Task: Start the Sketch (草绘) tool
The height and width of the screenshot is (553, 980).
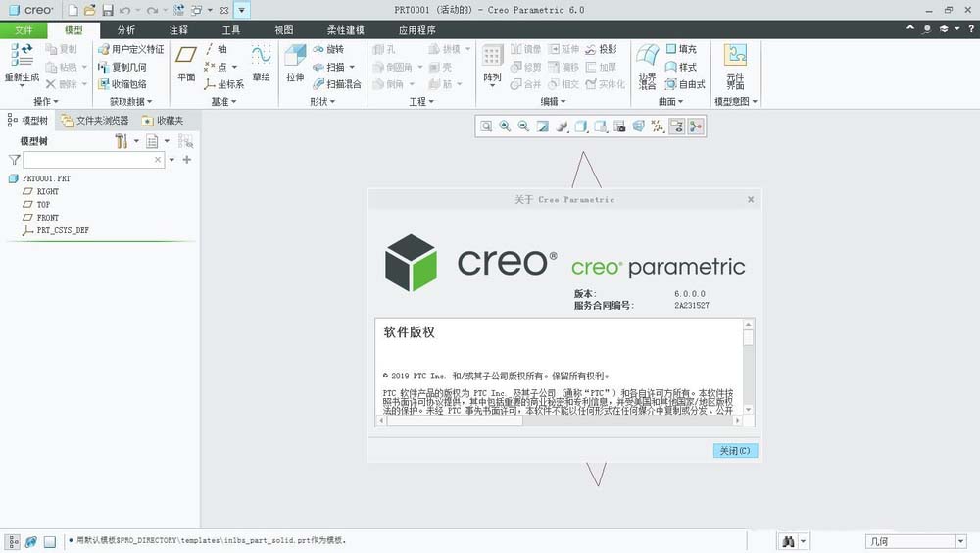Action: 262,63
